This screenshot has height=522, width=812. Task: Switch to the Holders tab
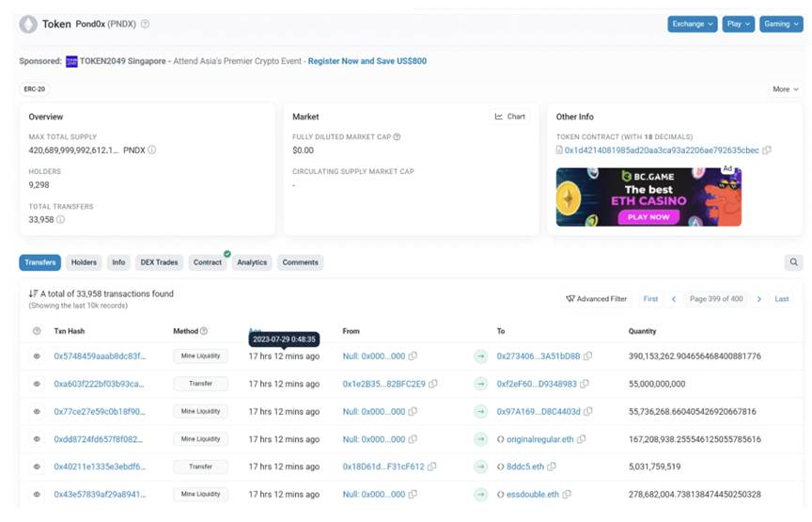84,262
